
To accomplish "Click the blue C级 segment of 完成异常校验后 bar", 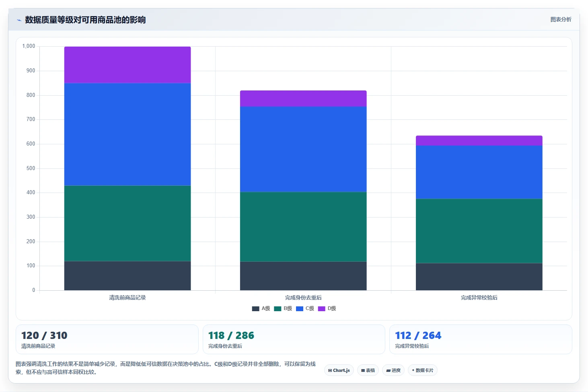I will point(479,172).
